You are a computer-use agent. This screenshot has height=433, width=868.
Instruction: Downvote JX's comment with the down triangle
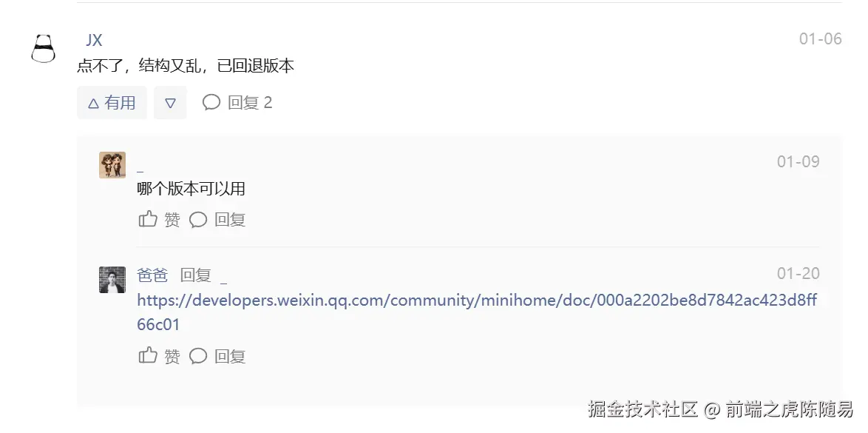click(x=171, y=103)
